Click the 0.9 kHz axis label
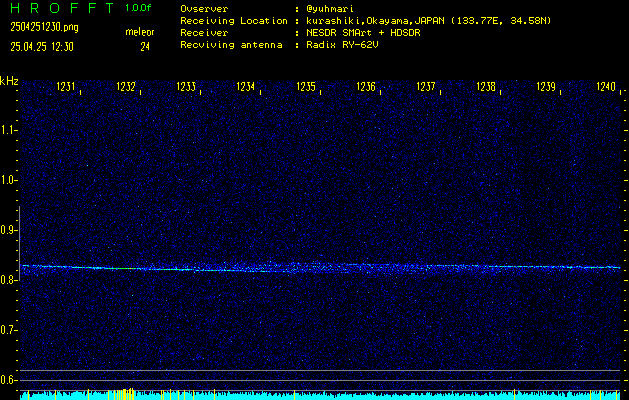Image resolution: width=629 pixels, height=400 pixels. (7, 230)
